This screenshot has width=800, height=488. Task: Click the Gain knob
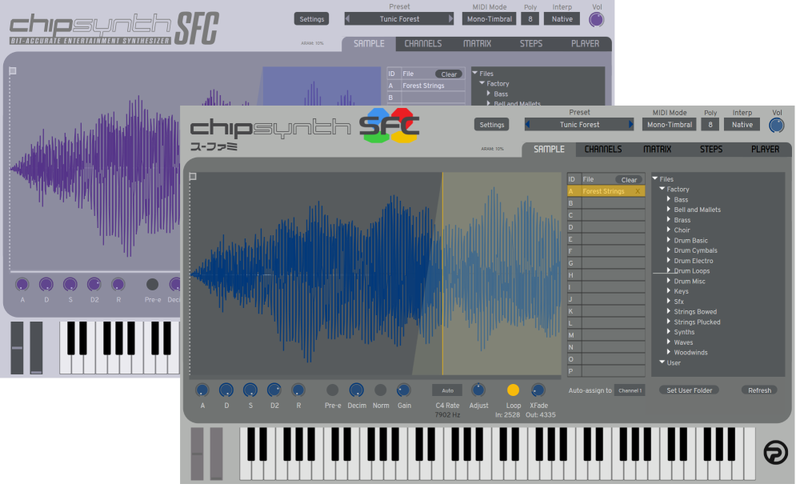click(x=403, y=390)
